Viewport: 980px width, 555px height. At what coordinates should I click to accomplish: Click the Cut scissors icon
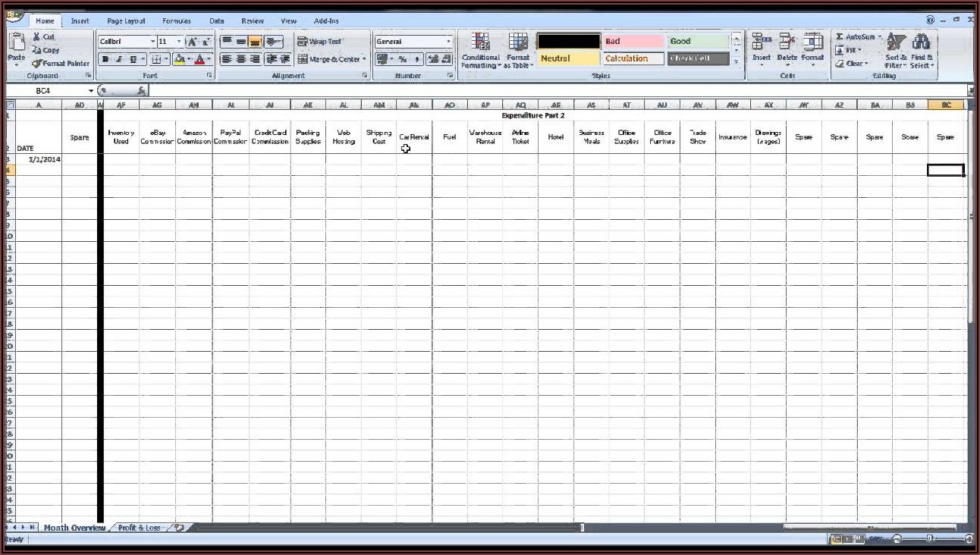pos(36,36)
